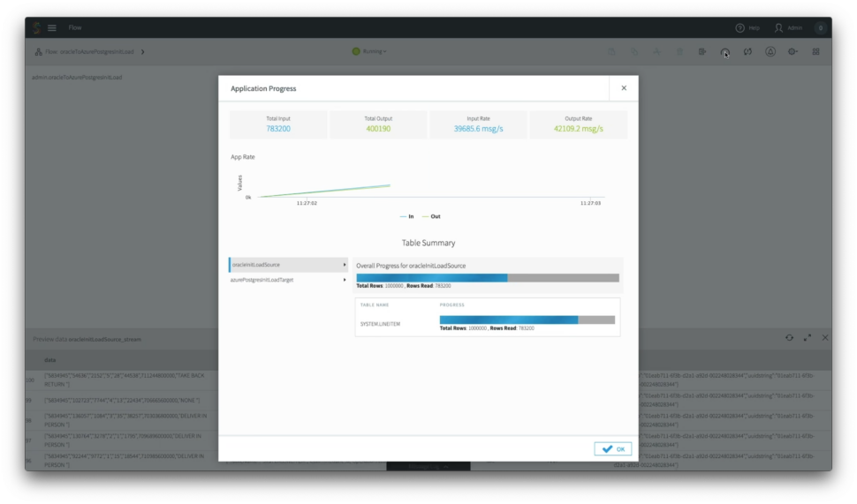
Task: Click the application progress gauge icon
Action: click(724, 52)
